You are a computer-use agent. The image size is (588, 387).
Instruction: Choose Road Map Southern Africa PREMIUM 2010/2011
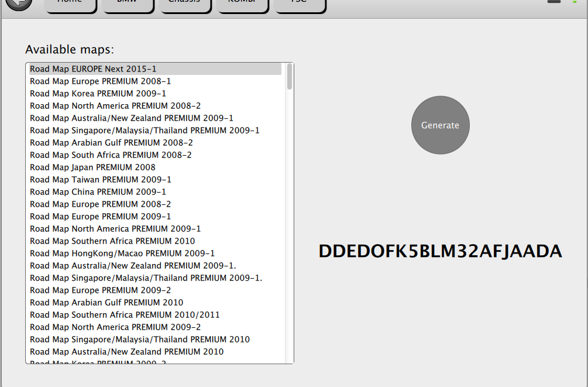(x=155, y=315)
